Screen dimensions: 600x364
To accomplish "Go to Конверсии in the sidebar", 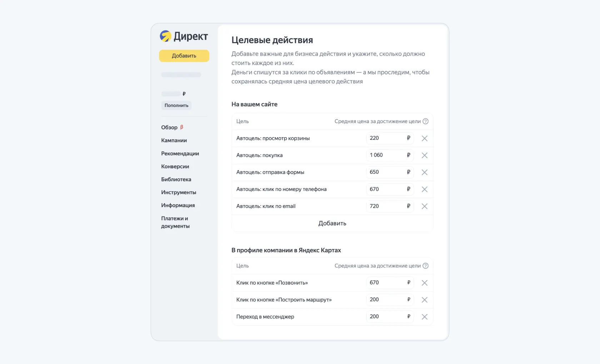I will 175,166.
